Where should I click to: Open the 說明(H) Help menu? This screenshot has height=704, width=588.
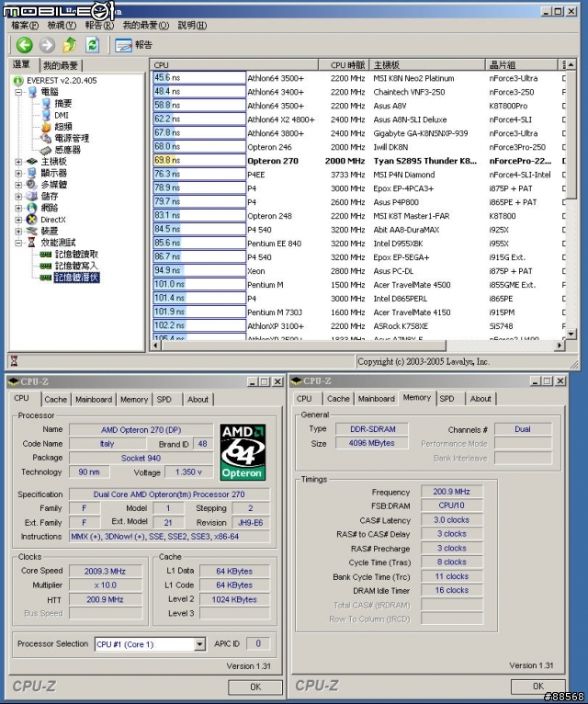point(192,26)
